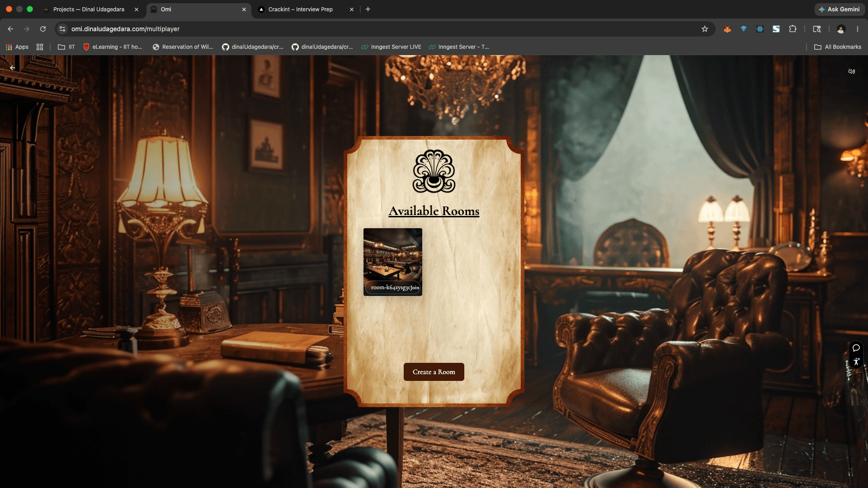Go forward in browser history
This screenshot has width=868, height=488.
click(x=27, y=29)
